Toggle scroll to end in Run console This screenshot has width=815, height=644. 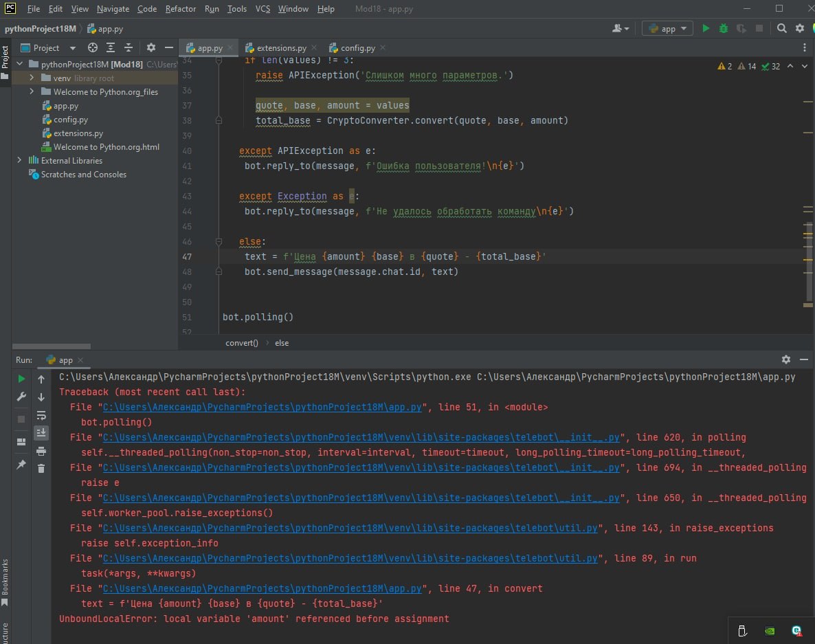tap(41, 432)
